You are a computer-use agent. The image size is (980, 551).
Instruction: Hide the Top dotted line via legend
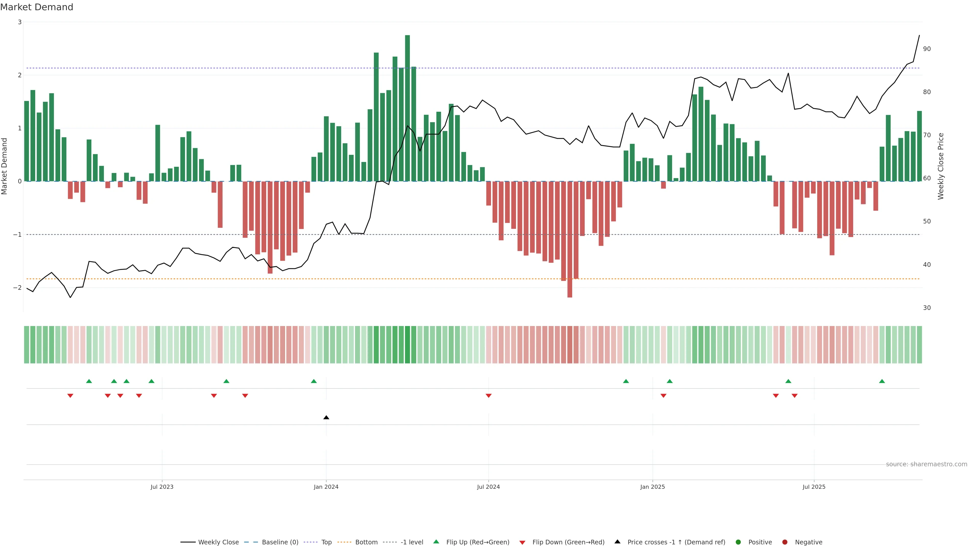pos(326,542)
